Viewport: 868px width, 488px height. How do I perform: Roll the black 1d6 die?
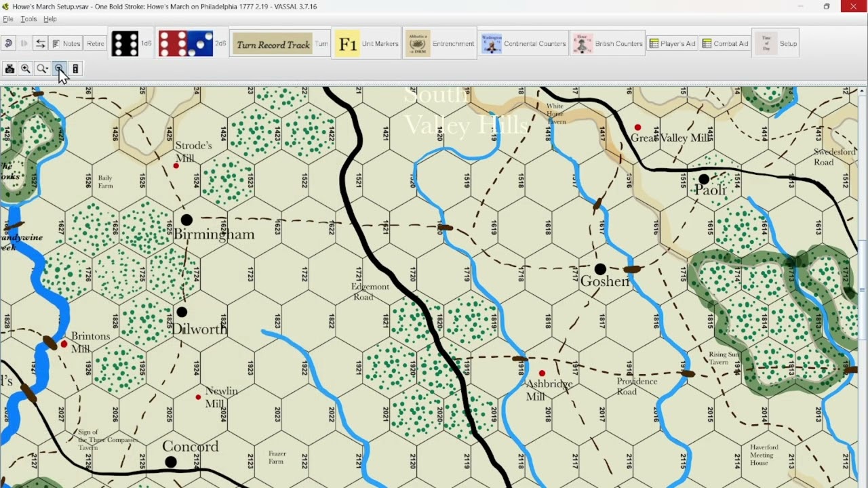point(132,43)
